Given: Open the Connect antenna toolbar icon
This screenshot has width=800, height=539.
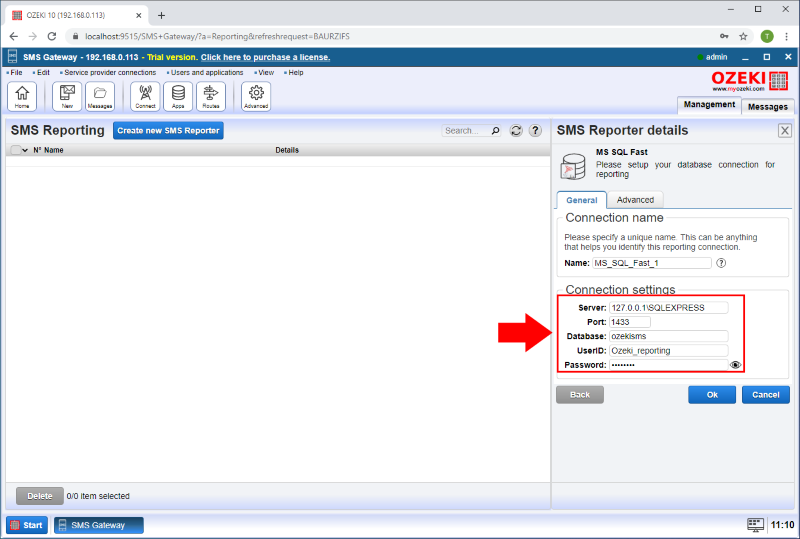Looking at the screenshot, I should point(145,96).
